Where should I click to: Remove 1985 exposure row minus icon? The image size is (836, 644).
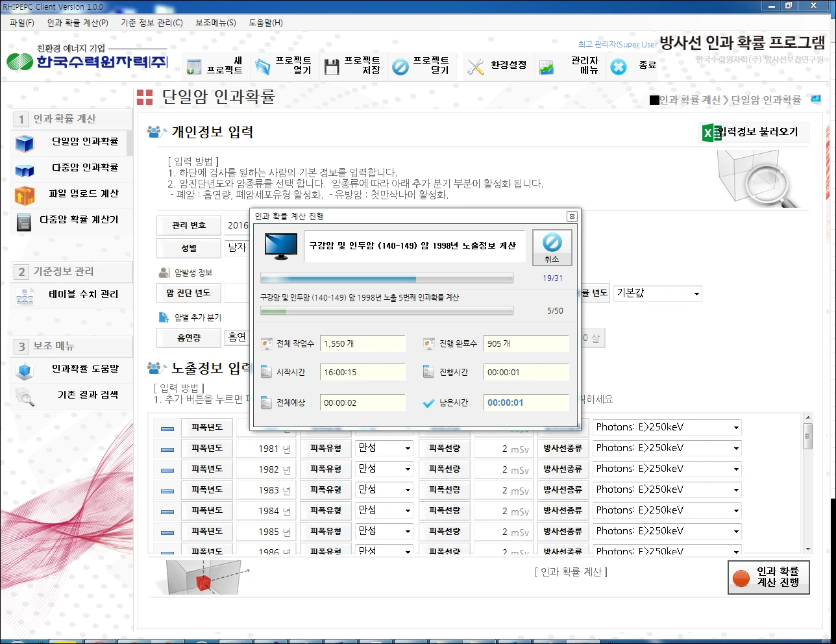[167, 532]
